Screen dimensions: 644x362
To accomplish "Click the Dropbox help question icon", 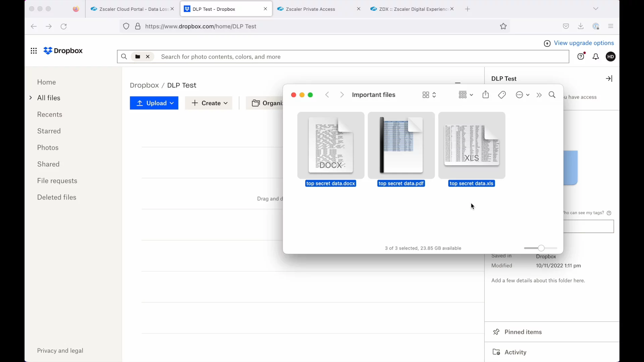I will (581, 57).
